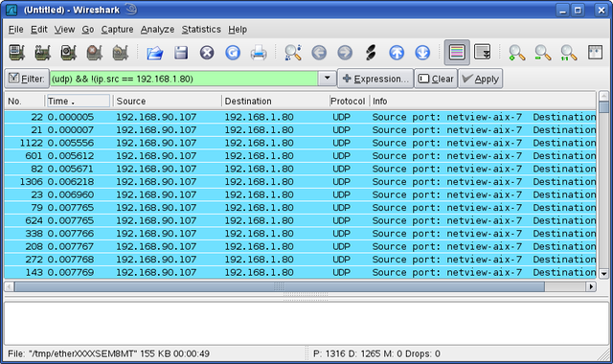Sort by the Source column header

[x=168, y=102]
